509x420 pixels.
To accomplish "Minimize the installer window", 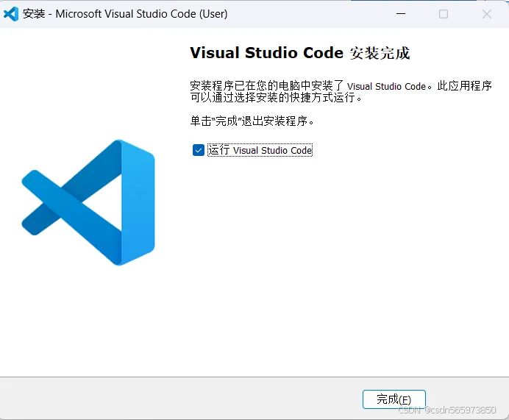I will [401, 14].
